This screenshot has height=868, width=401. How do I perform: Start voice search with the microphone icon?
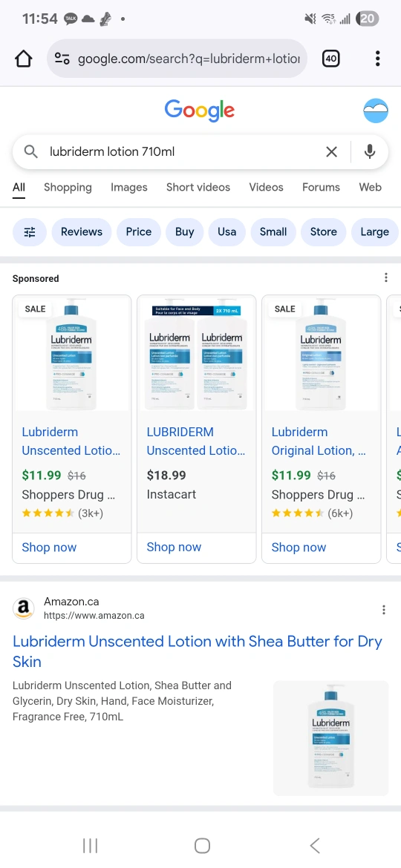369,151
